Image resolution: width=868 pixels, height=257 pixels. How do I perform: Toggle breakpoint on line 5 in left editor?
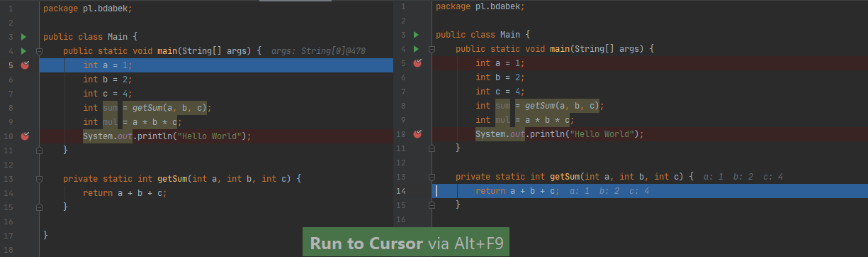(x=25, y=65)
